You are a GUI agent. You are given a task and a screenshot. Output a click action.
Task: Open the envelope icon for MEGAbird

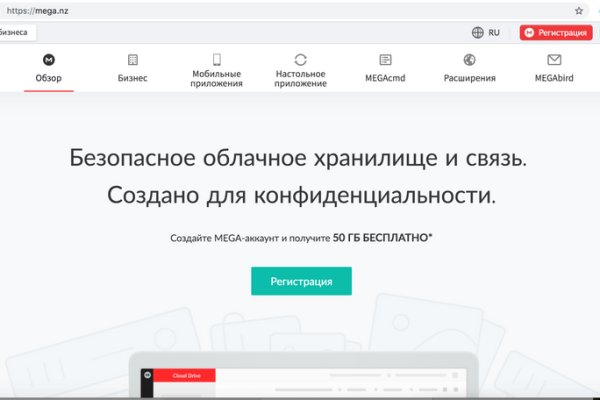click(554, 60)
